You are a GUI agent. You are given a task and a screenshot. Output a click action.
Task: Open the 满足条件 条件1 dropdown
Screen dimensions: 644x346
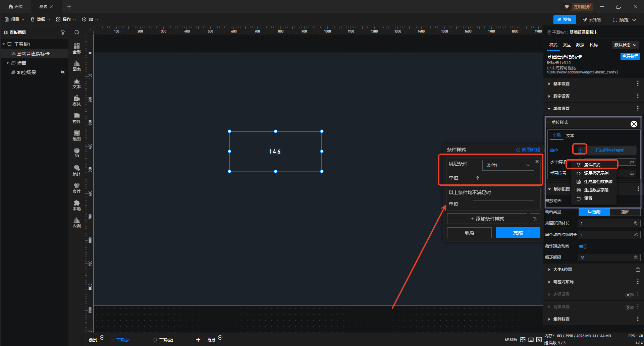[508, 165]
